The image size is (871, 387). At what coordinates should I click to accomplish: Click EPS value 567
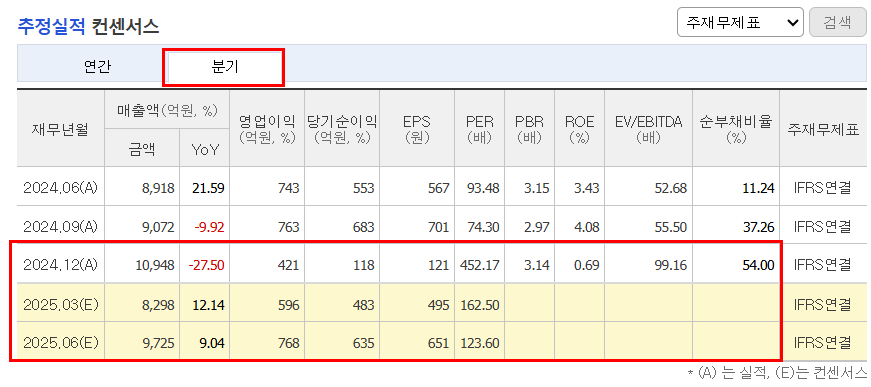coord(438,188)
